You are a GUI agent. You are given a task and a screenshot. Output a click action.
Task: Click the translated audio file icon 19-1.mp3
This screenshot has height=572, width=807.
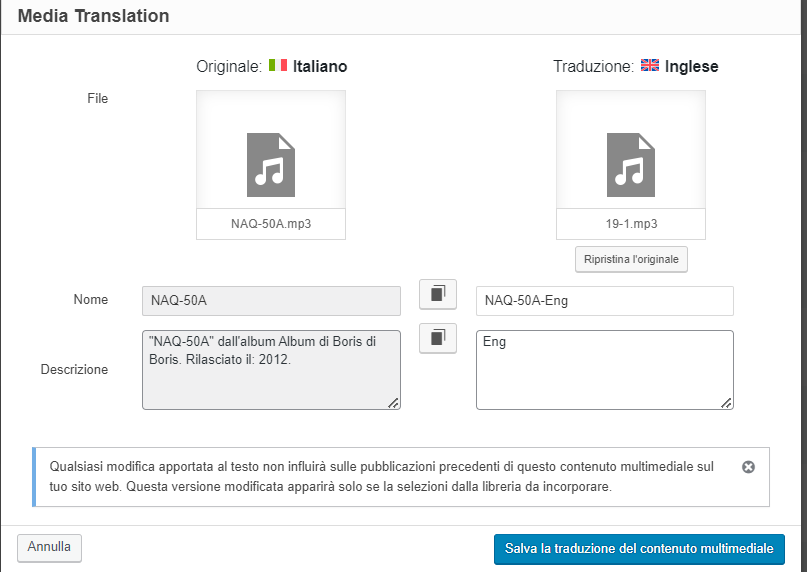[630, 165]
